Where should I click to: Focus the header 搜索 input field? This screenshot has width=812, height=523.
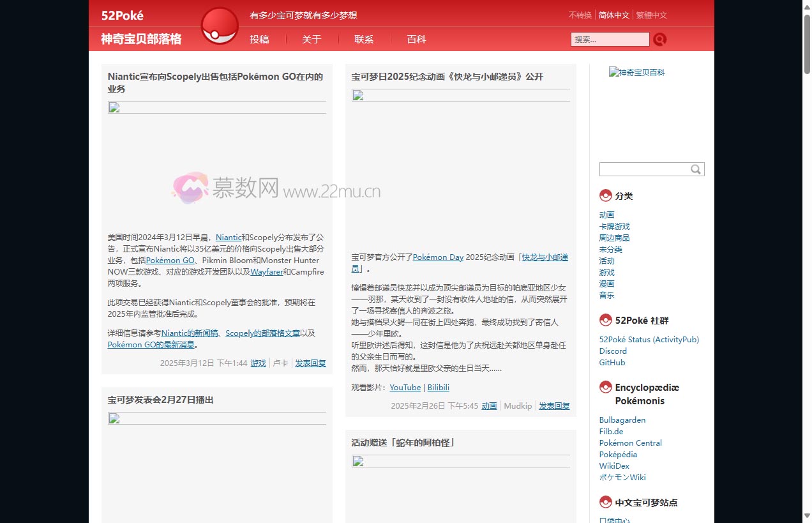click(x=610, y=40)
